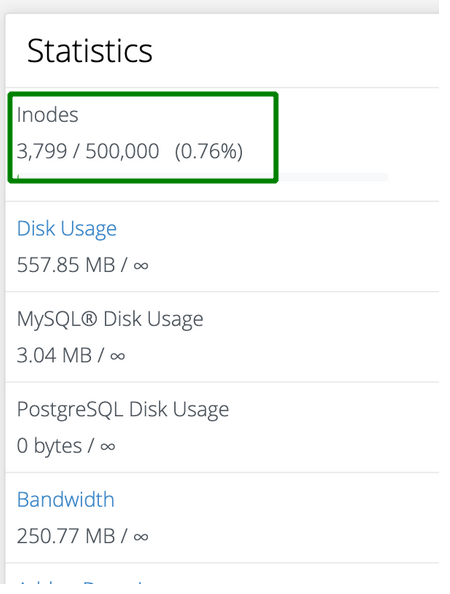The width and height of the screenshot is (450, 594).
Task: Click the 557.85 MB disk usage value
Action: tap(66, 264)
